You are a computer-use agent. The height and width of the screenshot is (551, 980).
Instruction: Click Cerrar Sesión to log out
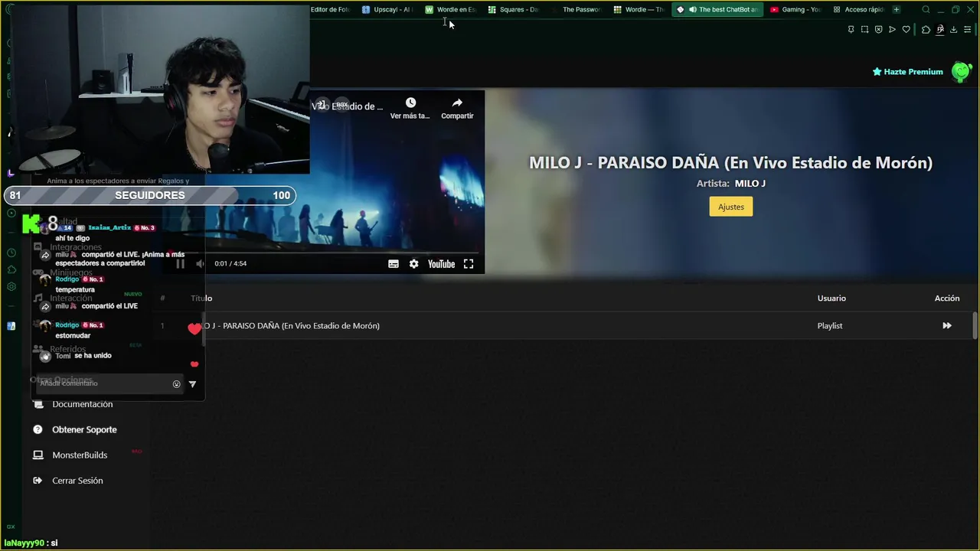[x=77, y=481]
